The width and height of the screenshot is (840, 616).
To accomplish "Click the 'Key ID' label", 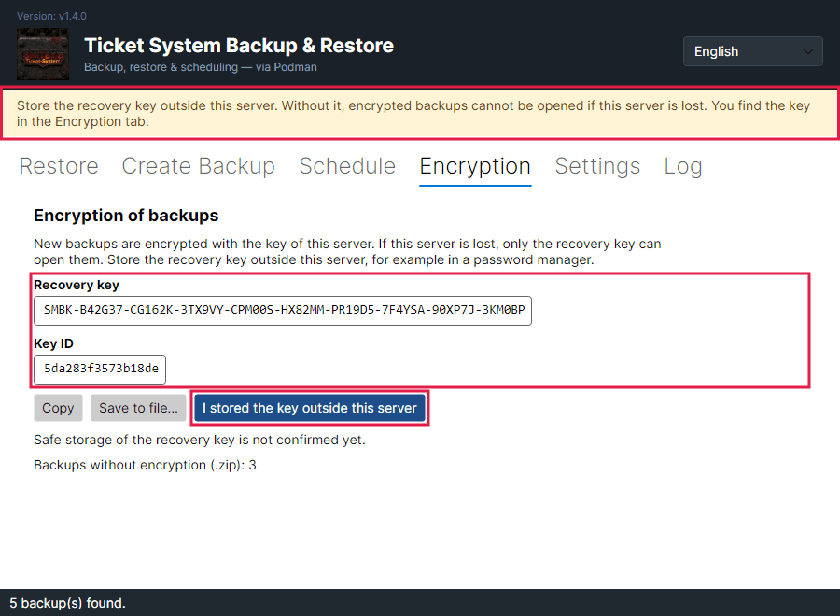I will click(x=53, y=343).
